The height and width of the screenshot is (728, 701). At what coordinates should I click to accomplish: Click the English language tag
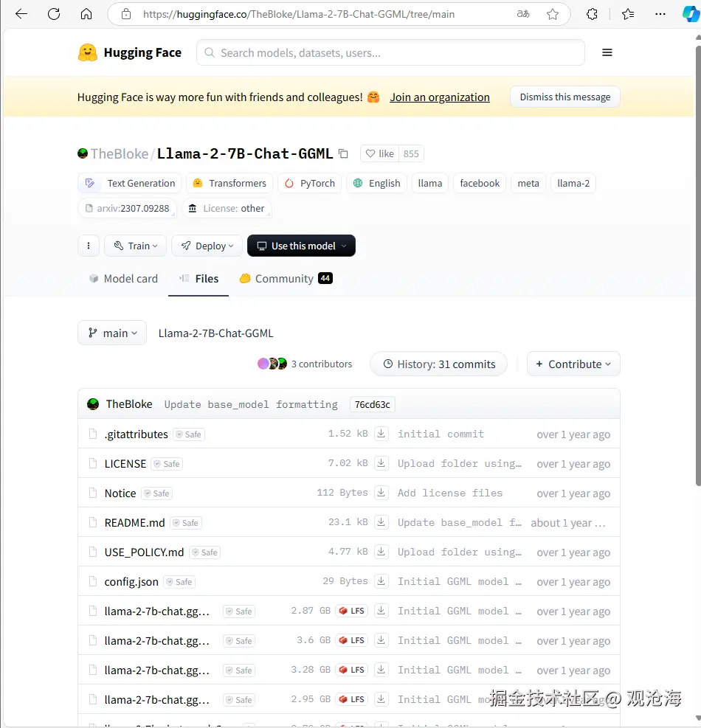pos(376,184)
